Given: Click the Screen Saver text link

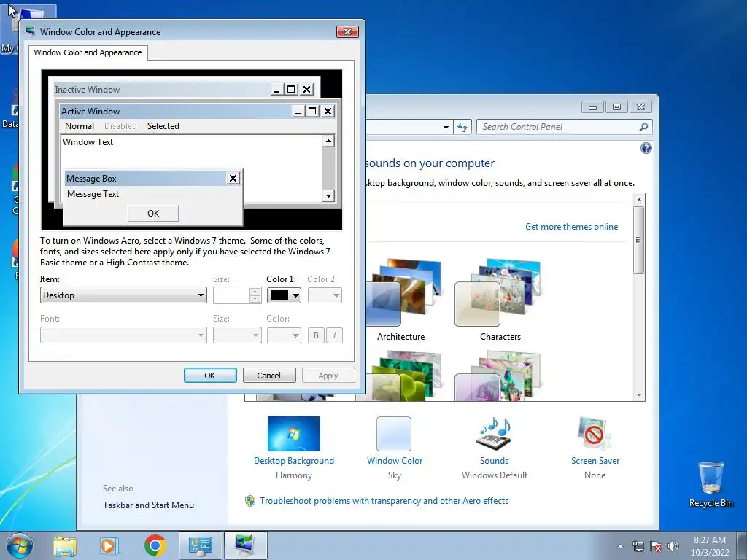Looking at the screenshot, I should 595,461.
